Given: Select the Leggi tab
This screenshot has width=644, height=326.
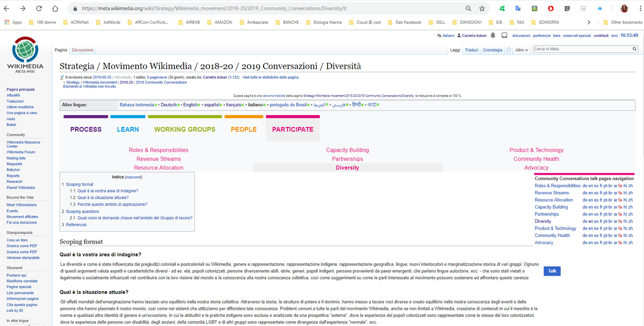Looking at the screenshot, I should [455, 50].
